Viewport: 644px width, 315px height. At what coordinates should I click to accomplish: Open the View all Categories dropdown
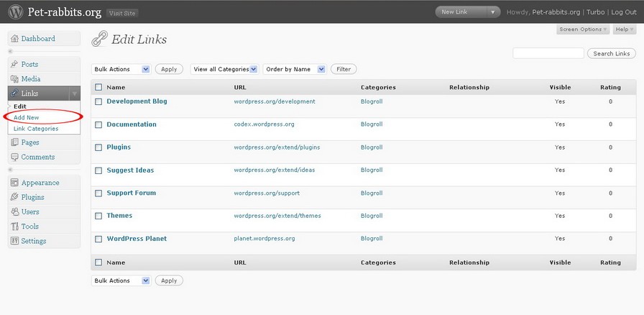(x=224, y=69)
